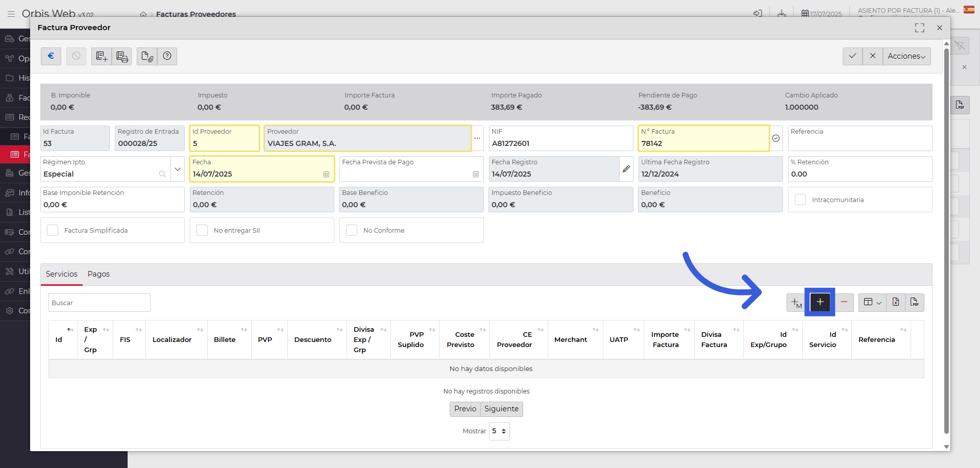This screenshot has width=980, height=468.
Task: Expand the Régimen Ipto. dropdown arrow
Action: tap(178, 169)
